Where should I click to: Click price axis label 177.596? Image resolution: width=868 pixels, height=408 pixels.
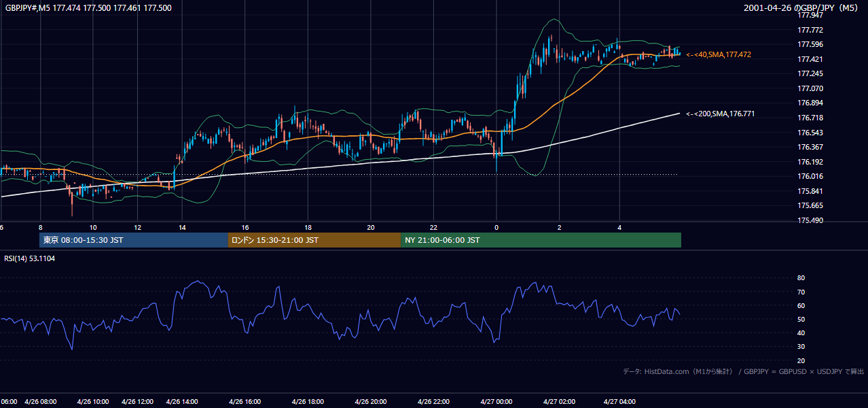coord(810,45)
